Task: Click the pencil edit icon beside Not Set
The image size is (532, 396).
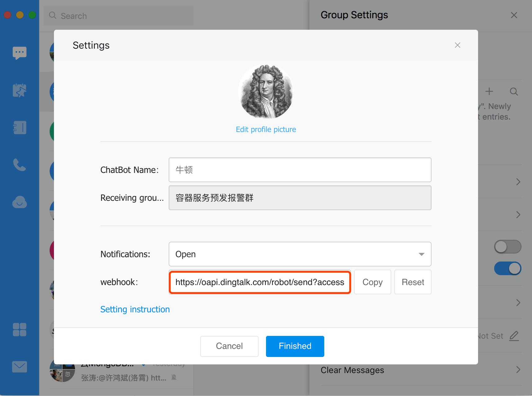Action: [x=514, y=336]
